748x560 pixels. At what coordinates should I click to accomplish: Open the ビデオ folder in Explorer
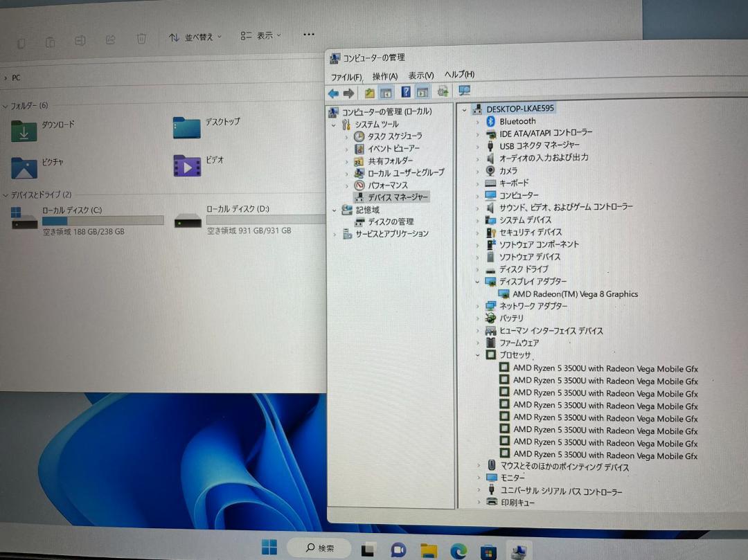pyautogui.click(x=199, y=165)
